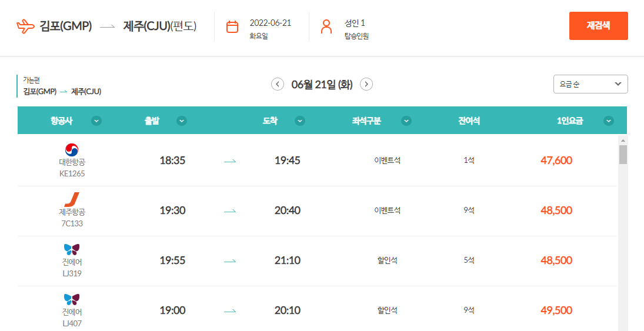The width and height of the screenshot is (644, 331).
Task: Click the 제주항공 airline name
Action: pos(72,212)
